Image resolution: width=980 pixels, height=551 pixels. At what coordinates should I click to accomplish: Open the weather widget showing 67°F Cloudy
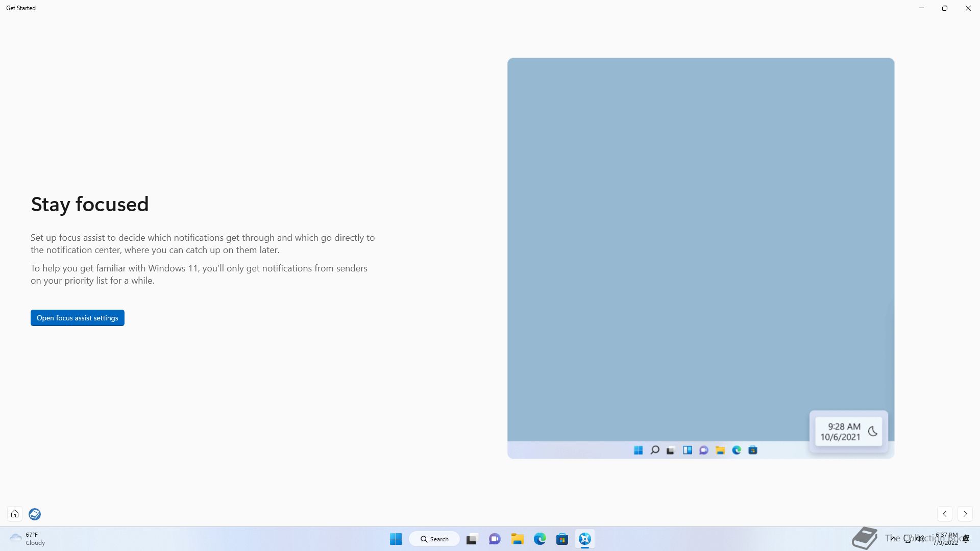point(28,539)
